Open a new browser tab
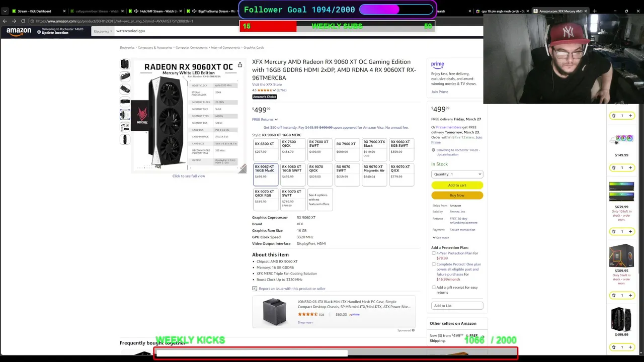The width and height of the screenshot is (644, 362). [594, 11]
